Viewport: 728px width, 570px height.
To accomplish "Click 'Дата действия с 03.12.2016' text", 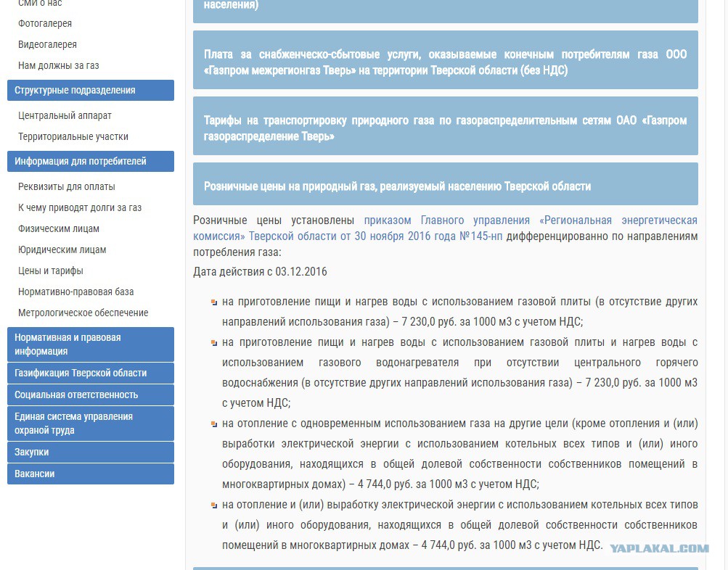I will pos(260,272).
